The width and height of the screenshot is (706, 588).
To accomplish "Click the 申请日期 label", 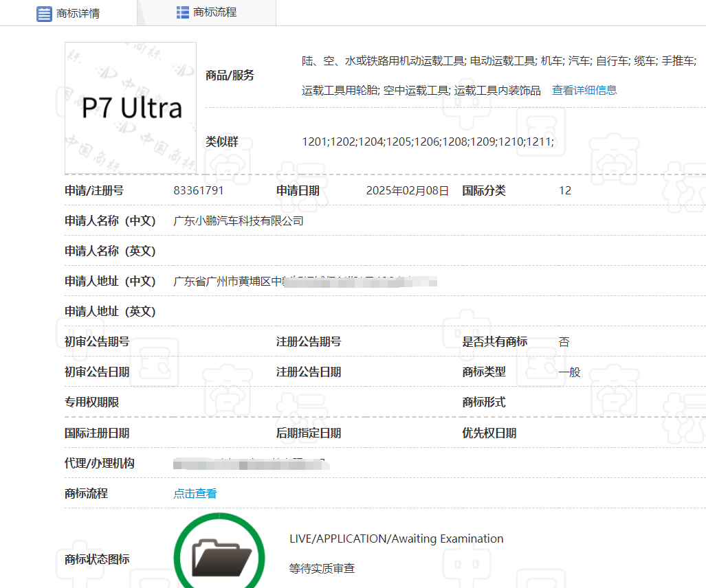I will [x=298, y=191].
